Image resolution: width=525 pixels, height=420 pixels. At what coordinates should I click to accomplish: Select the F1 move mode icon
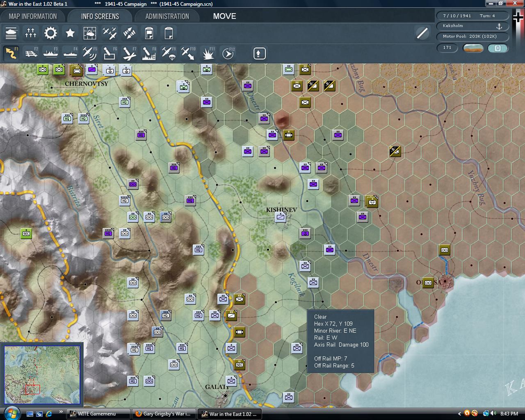tap(11, 53)
